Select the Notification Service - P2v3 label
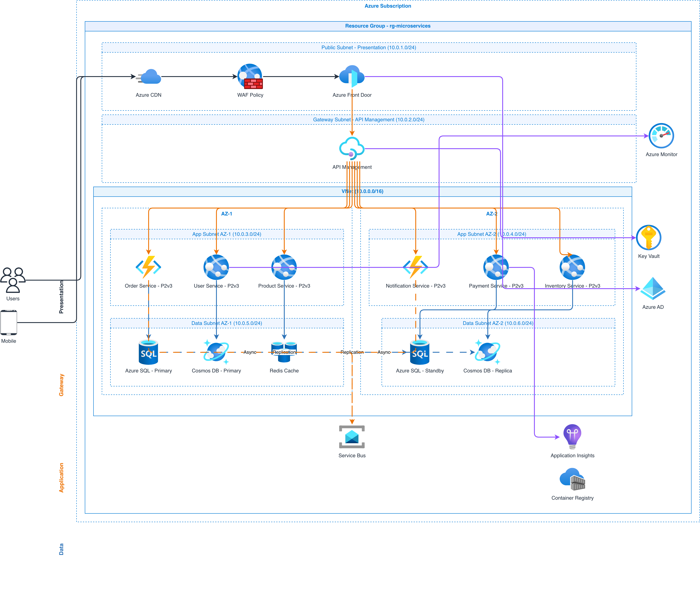 (x=416, y=286)
